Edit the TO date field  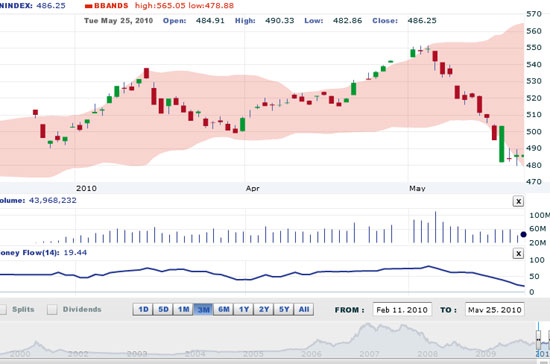[x=495, y=310]
